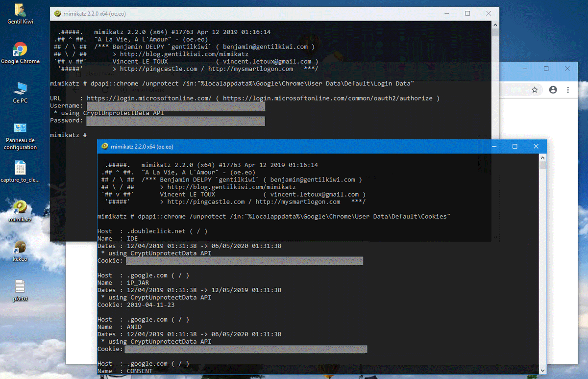Click the back mimikatz window title bar text
The image size is (588, 379).
pyautogui.click(x=96, y=14)
